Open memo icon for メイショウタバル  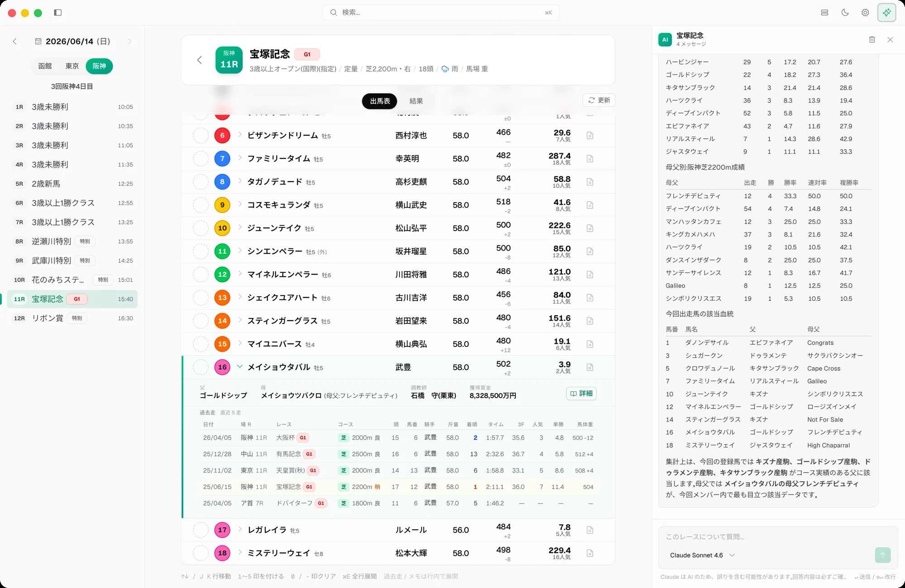point(590,367)
